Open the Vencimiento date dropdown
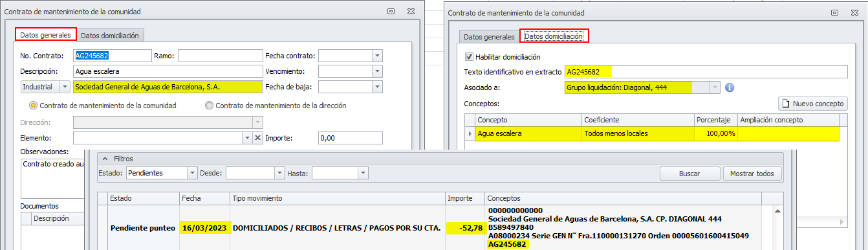Image resolution: width=868 pixels, height=250 pixels. (377, 71)
